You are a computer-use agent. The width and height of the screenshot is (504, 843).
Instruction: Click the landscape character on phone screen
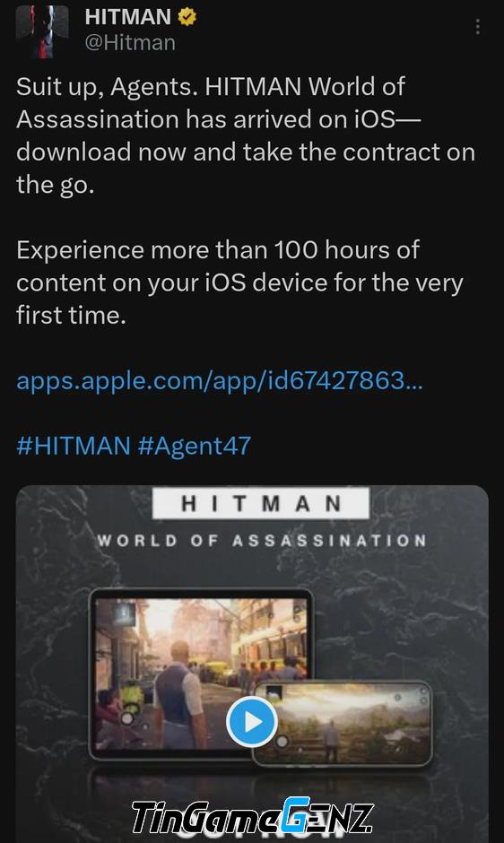[x=331, y=739]
